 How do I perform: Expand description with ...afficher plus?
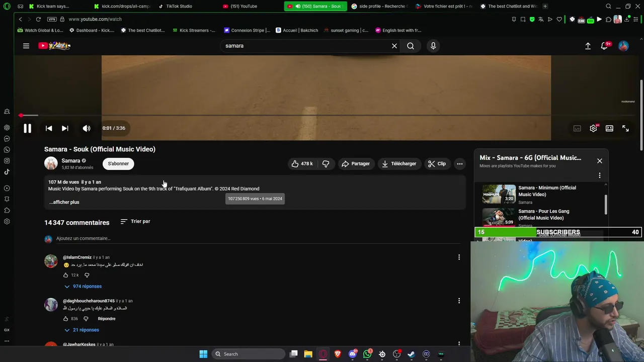(x=64, y=202)
